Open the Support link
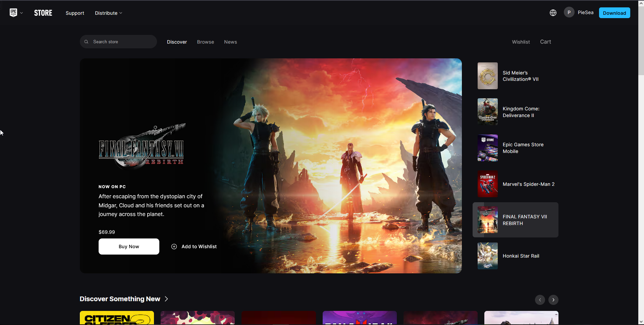644x325 pixels. click(75, 13)
